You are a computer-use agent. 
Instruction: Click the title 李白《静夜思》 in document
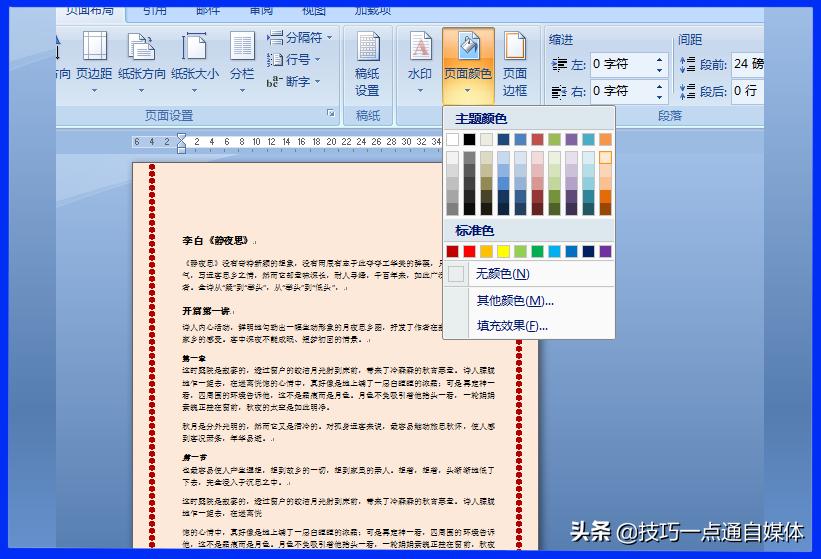tap(216, 241)
